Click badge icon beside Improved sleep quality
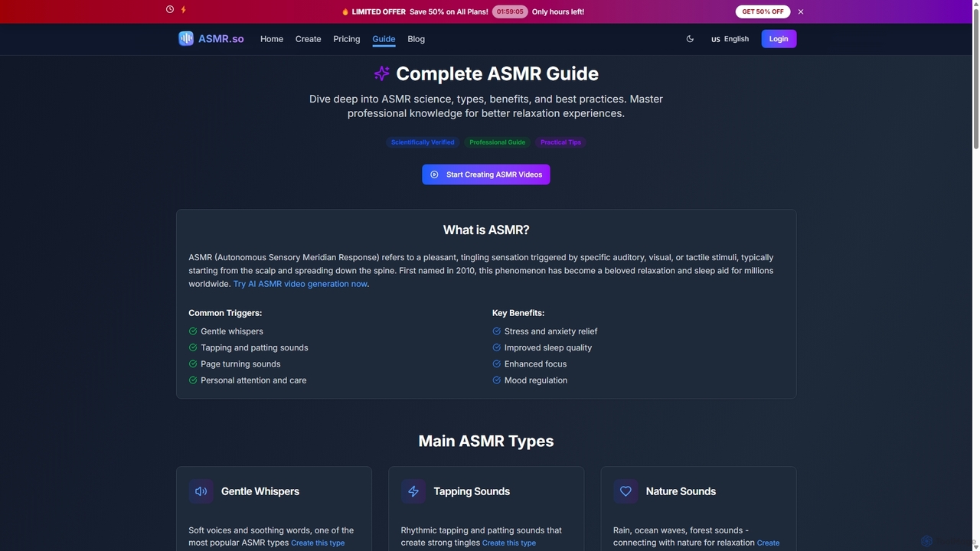Screen dimensions: 980x551 pos(497,347)
